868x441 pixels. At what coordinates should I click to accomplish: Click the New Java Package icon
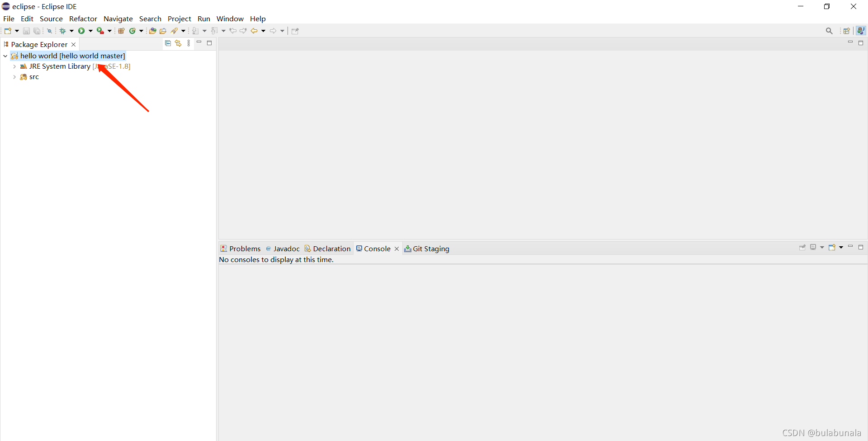coord(121,31)
